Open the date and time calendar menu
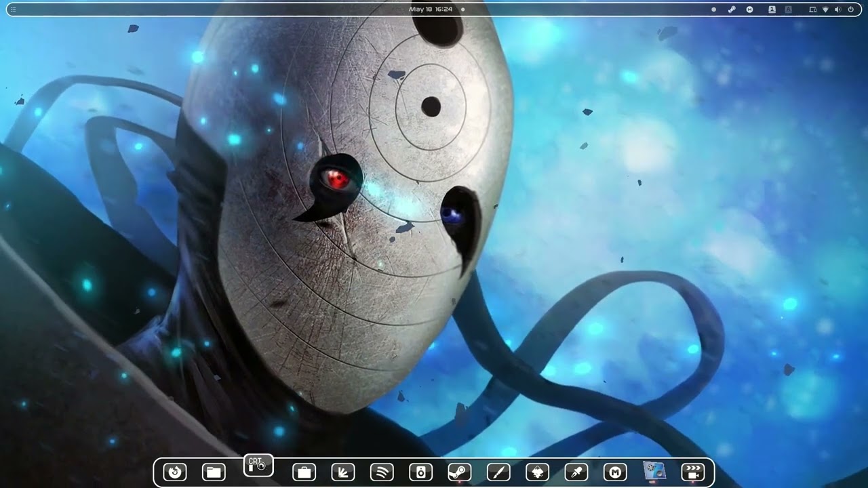The height and width of the screenshot is (488, 868). click(x=431, y=9)
